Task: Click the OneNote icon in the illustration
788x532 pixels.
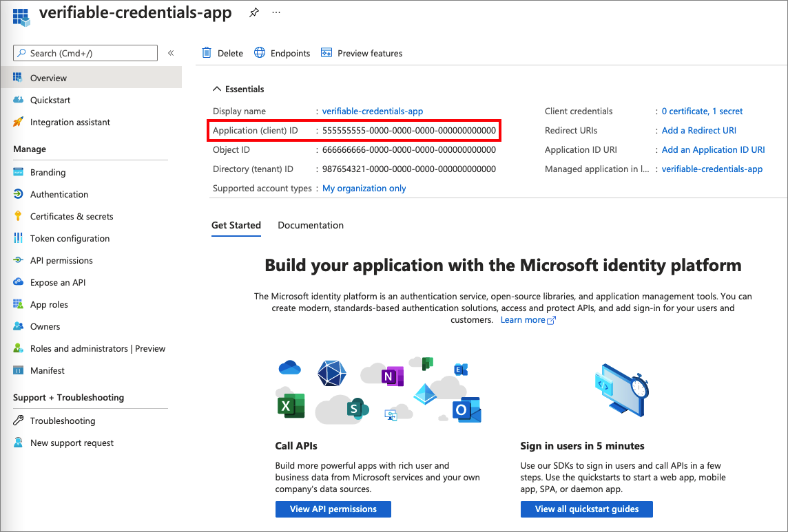Action: click(392, 376)
